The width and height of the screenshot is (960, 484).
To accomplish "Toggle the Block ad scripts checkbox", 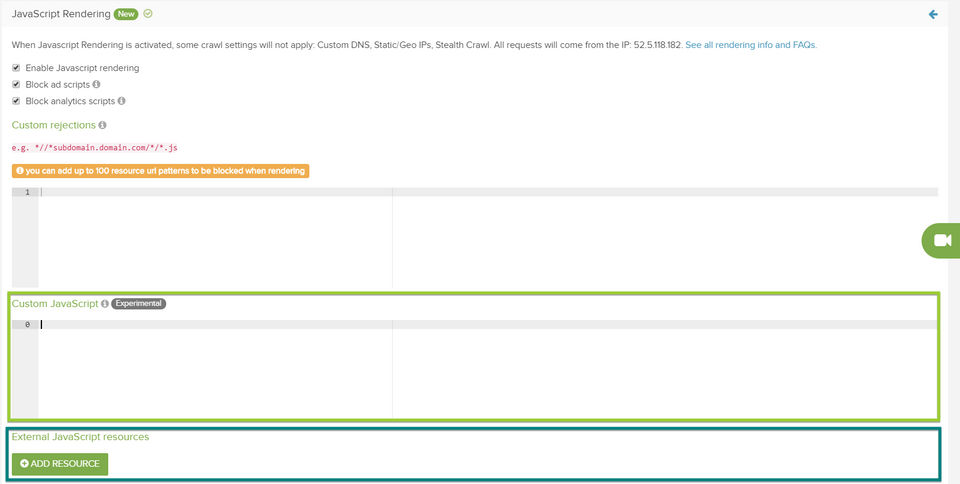I will point(17,84).
